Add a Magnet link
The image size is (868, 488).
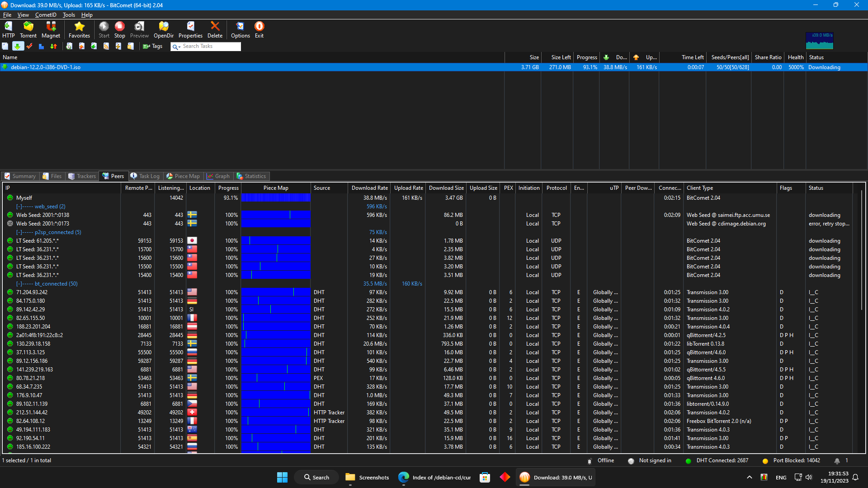click(51, 30)
